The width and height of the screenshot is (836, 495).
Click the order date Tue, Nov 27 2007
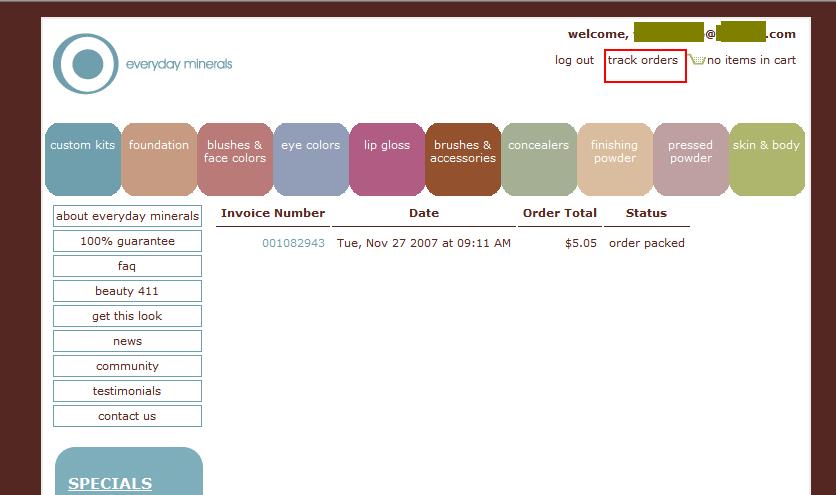coord(424,243)
